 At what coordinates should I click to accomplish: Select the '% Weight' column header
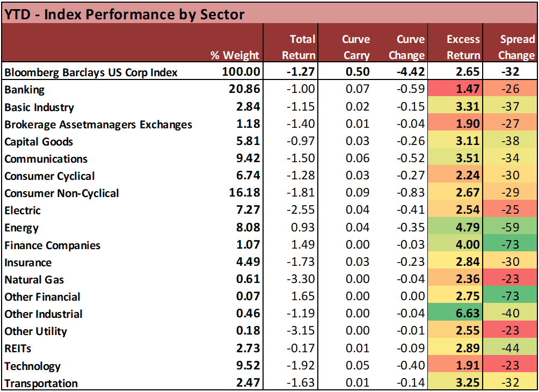236,55
